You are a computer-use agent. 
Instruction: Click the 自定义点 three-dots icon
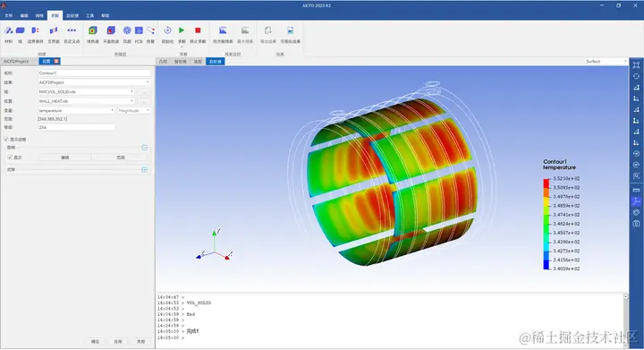pos(72,30)
